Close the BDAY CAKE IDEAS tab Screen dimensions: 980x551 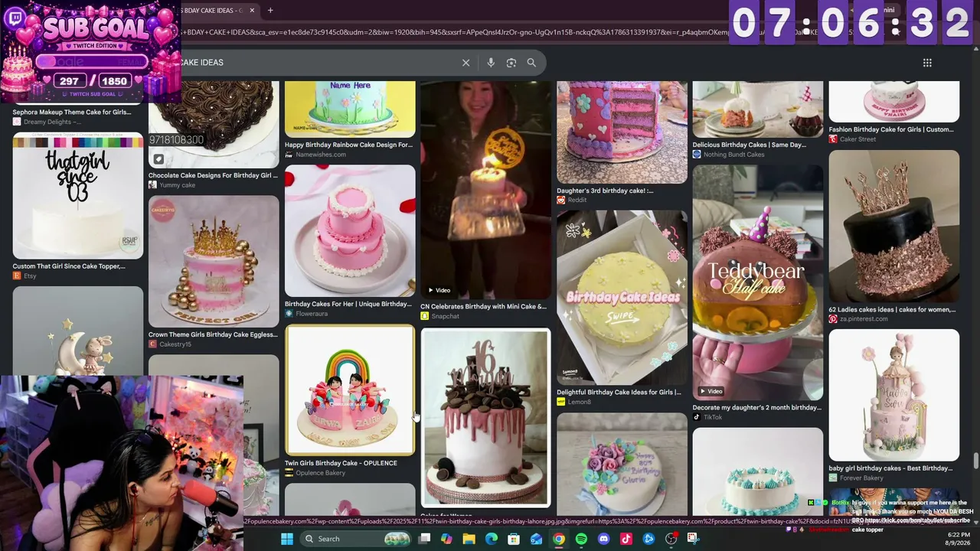click(x=251, y=10)
